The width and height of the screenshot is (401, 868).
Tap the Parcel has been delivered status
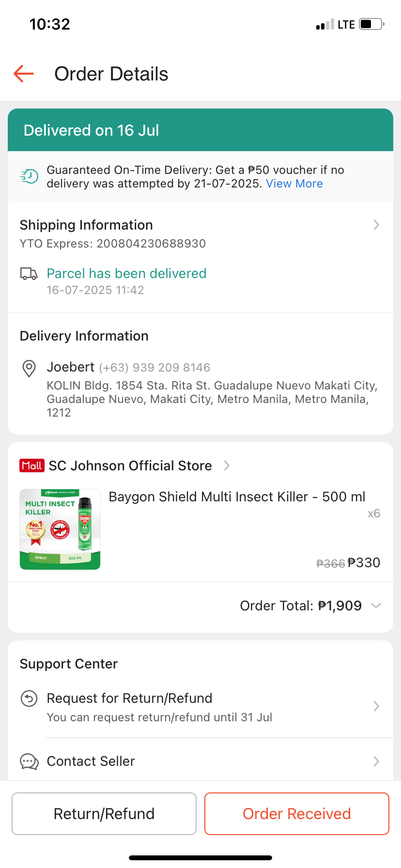[x=126, y=274]
